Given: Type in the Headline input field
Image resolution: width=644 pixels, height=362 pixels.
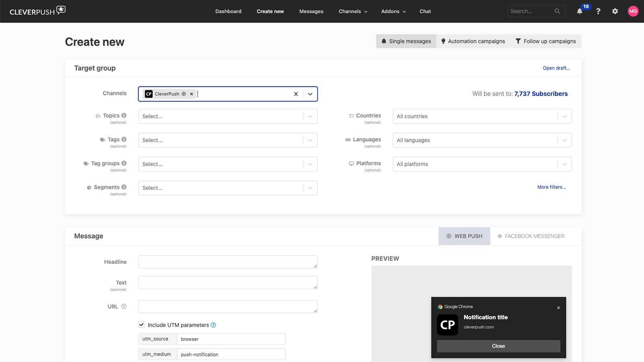Looking at the screenshot, I should coord(227,261).
